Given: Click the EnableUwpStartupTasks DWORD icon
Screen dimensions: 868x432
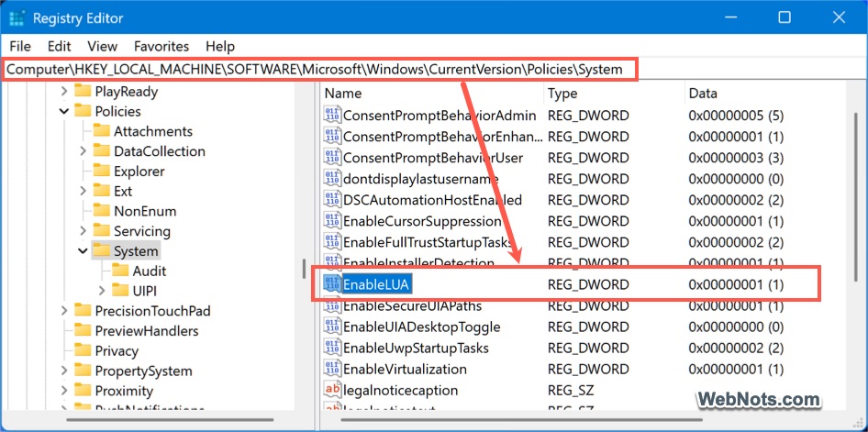Looking at the screenshot, I should pos(332,348).
